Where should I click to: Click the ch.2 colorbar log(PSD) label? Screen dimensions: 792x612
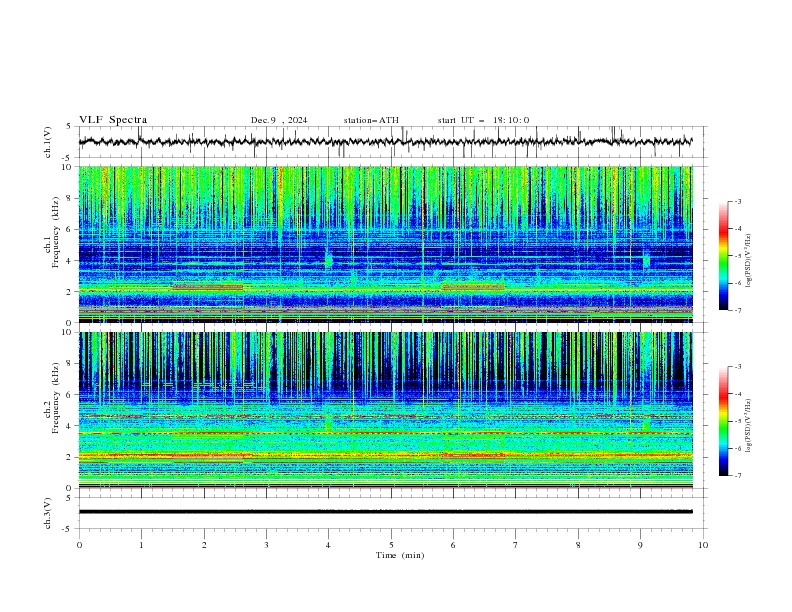(x=749, y=425)
